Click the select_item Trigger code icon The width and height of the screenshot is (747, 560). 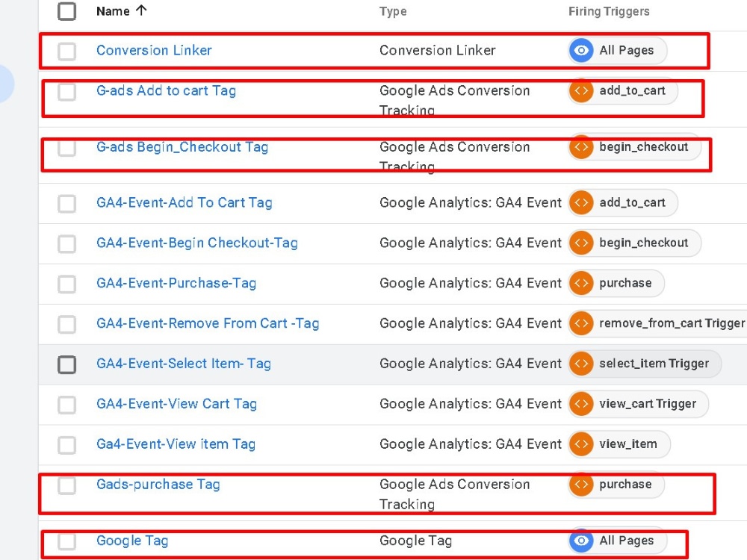click(581, 364)
